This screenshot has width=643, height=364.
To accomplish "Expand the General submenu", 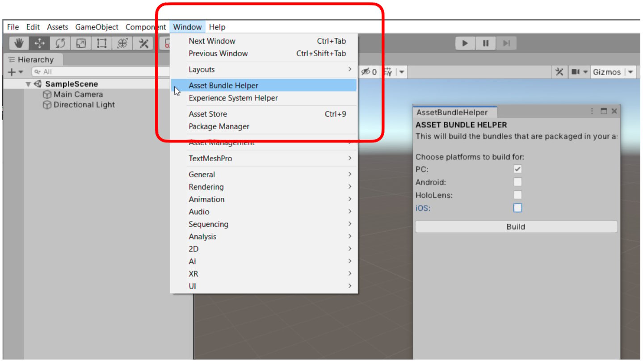I will click(264, 175).
